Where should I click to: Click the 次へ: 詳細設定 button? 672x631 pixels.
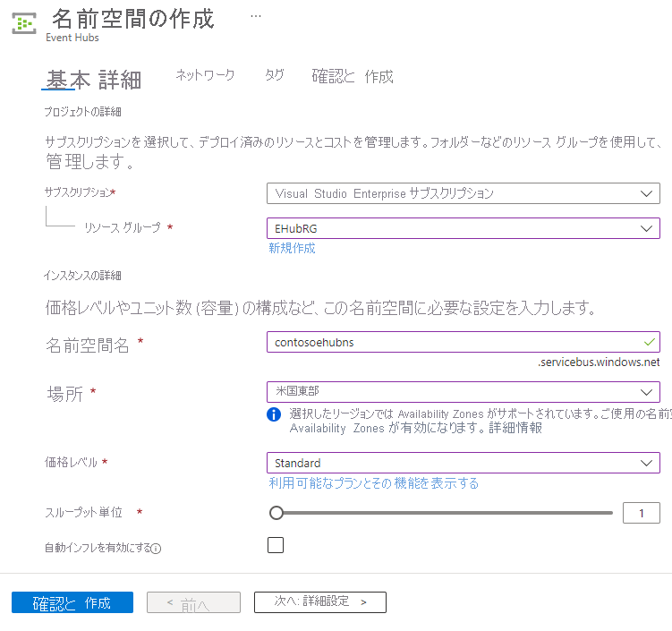(x=320, y=602)
